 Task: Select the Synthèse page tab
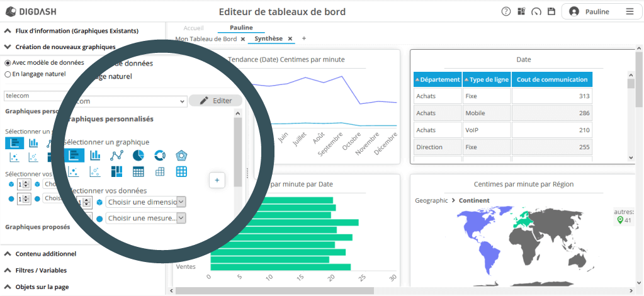point(269,38)
